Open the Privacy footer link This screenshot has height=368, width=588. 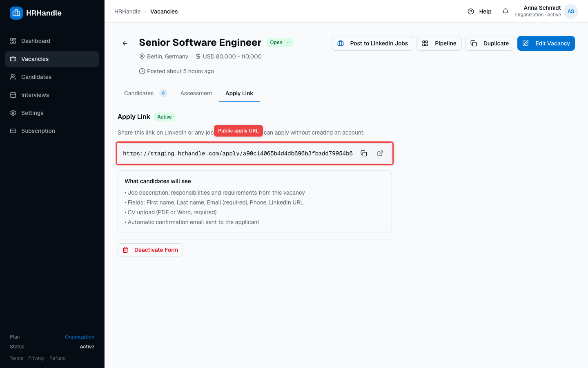[36, 358]
